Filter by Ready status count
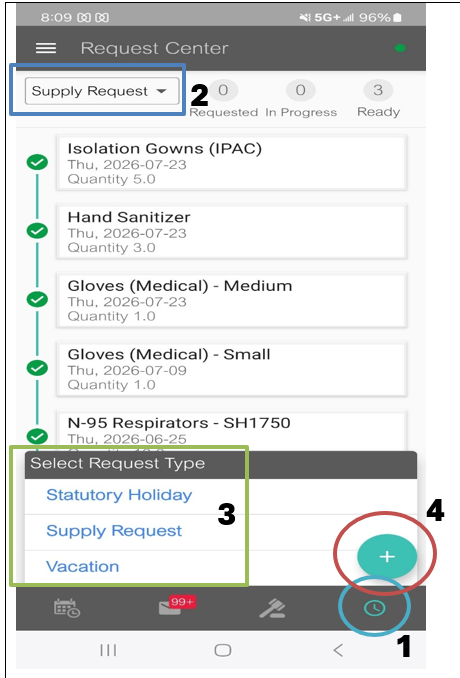Image resolution: width=460 pixels, height=678 pixels. pos(378,99)
